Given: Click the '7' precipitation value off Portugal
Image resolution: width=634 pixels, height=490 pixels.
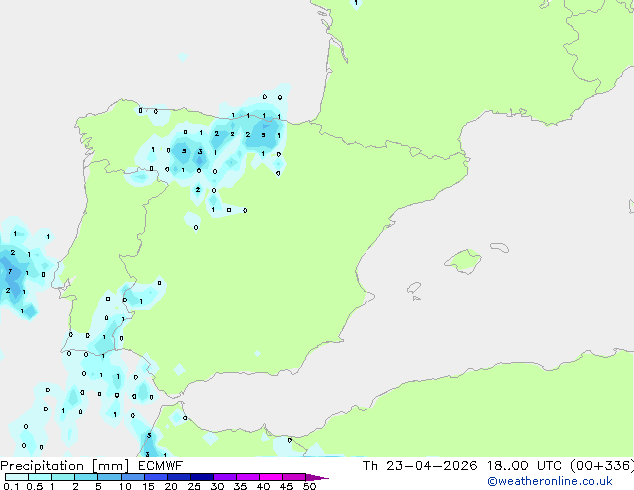Looking at the screenshot, I should pos(10,271).
